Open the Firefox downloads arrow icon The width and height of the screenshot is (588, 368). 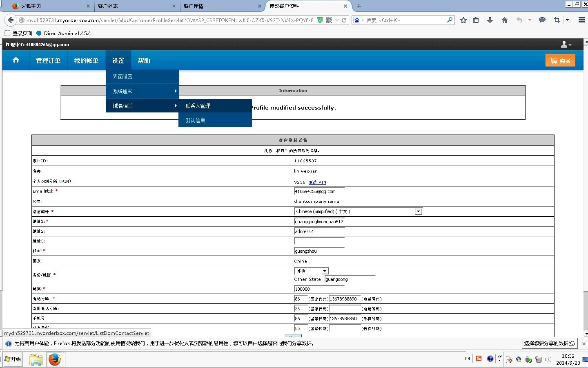click(490, 20)
